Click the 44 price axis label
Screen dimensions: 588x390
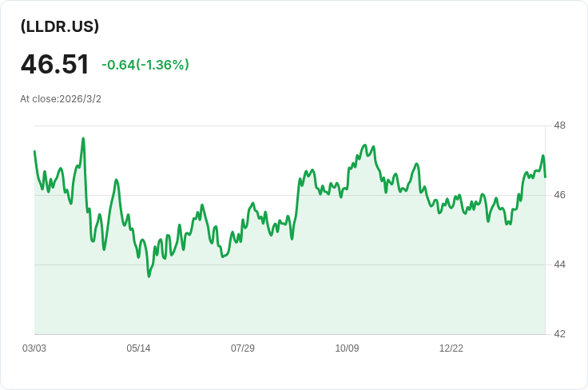(x=559, y=265)
